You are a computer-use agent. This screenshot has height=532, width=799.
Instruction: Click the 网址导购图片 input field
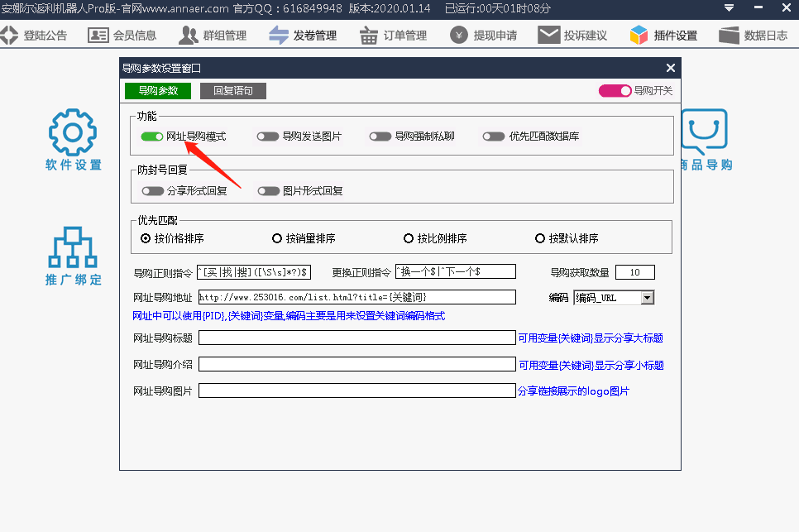(356, 391)
